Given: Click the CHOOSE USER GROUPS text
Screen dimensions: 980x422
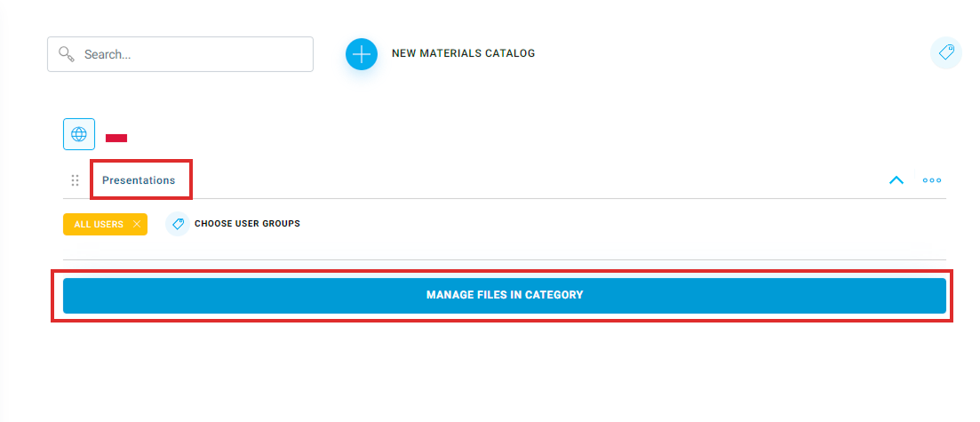Looking at the screenshot, I should coord(248,223).
